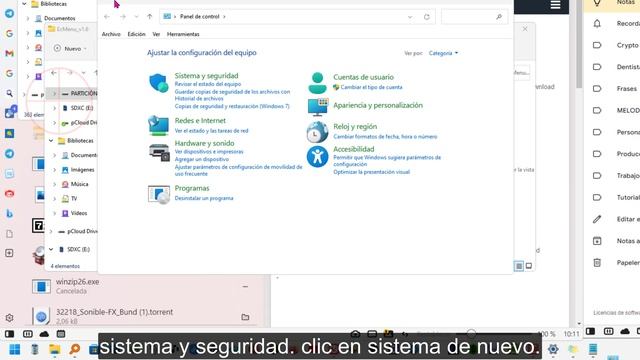Click the winzip26.exe download entry
The height and width of the screenshot is (360, 640).
[x=141, y=286]
